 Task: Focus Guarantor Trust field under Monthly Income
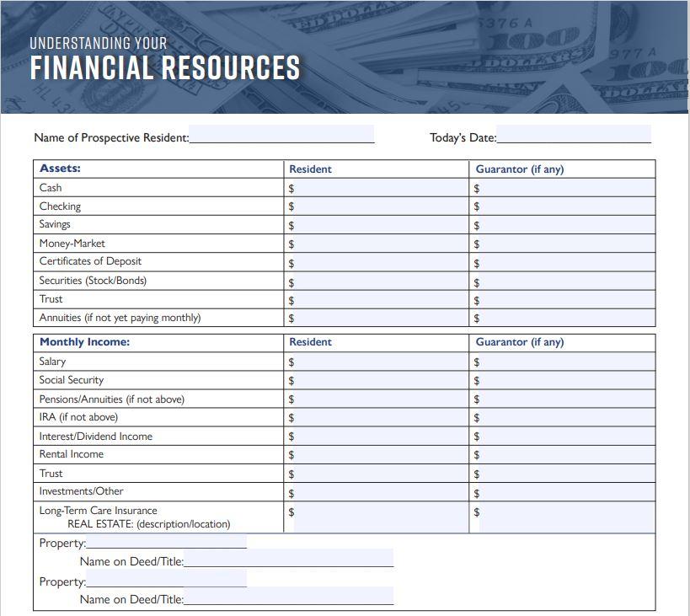click(x=567, y=474)
